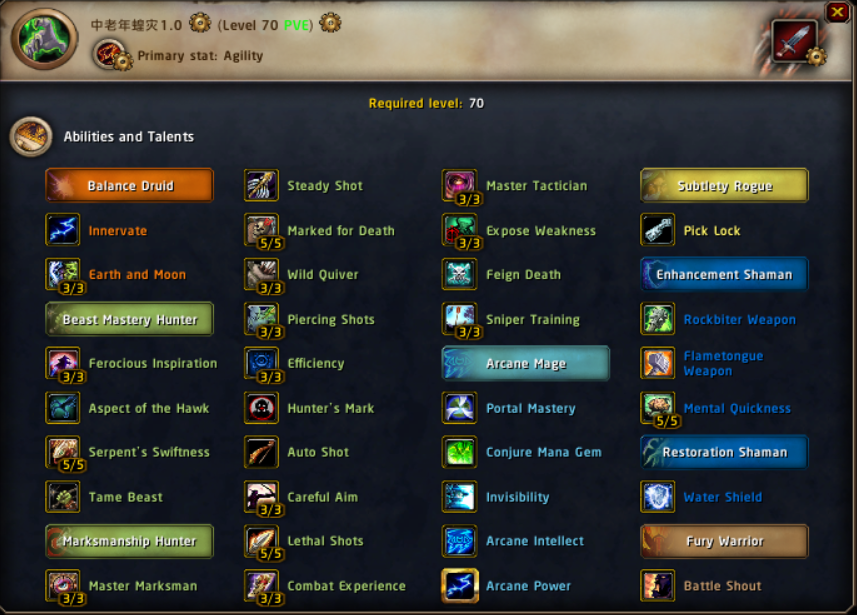
Task: Click the Rockbiter Weapon icon
Action: click(658, 319)
